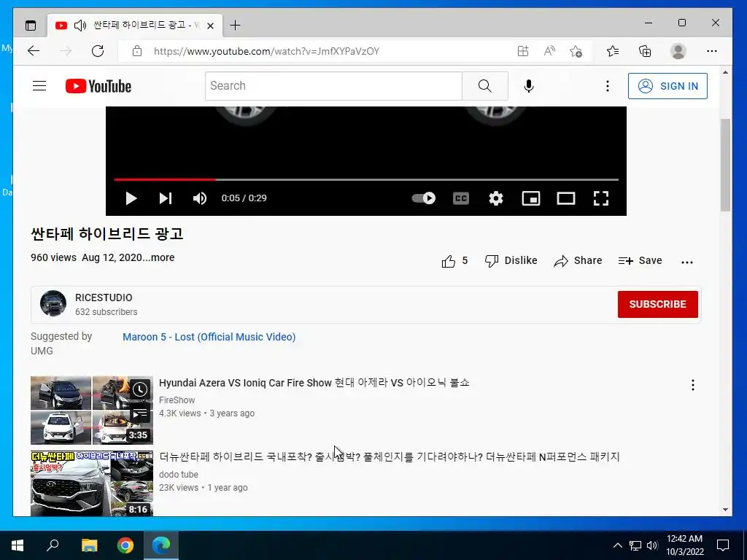Viewport: 747px width, 560px height.
Task: Subscribe to RICESTUDIO channel
Action: coord(658,304)
